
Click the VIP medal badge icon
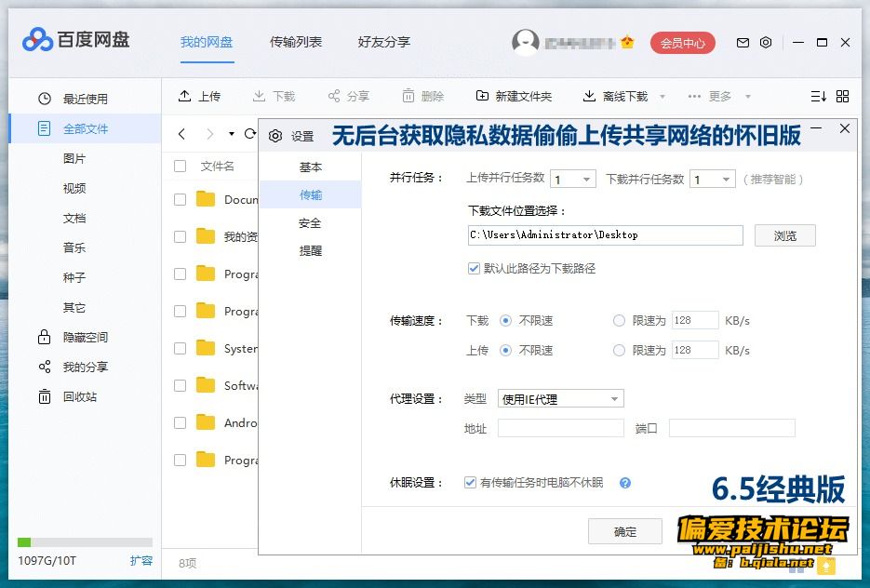[x=627, y=42]
